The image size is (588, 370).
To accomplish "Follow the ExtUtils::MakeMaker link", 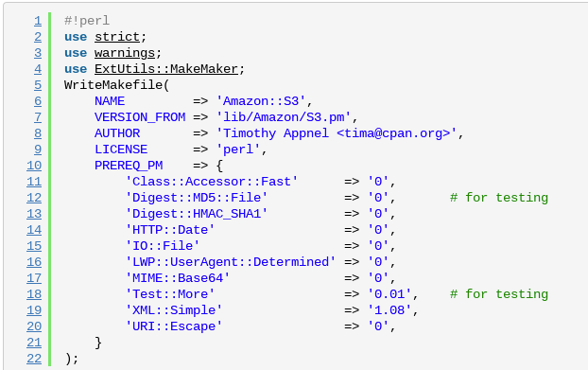I will [x=166, y=69].
